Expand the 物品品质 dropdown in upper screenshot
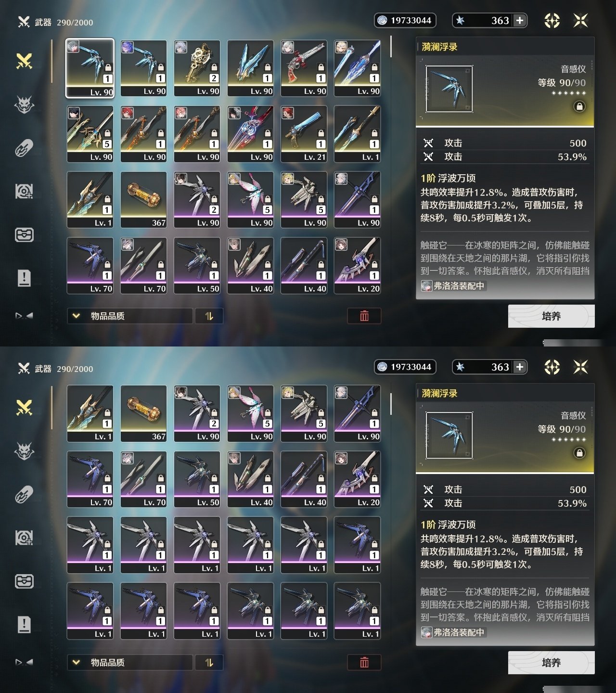This screenshot has width=616, height=693. click(x=130, y=316)
